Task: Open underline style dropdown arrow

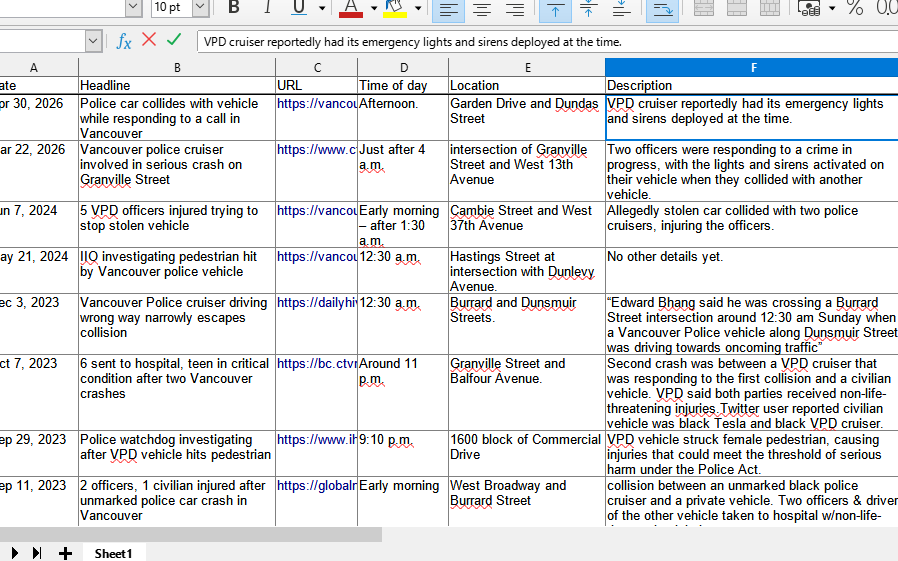Action: (x=322, y=8)
